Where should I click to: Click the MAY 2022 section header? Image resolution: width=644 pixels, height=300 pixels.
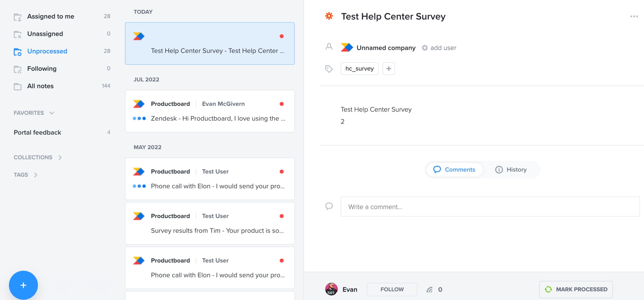coord(147,147)
